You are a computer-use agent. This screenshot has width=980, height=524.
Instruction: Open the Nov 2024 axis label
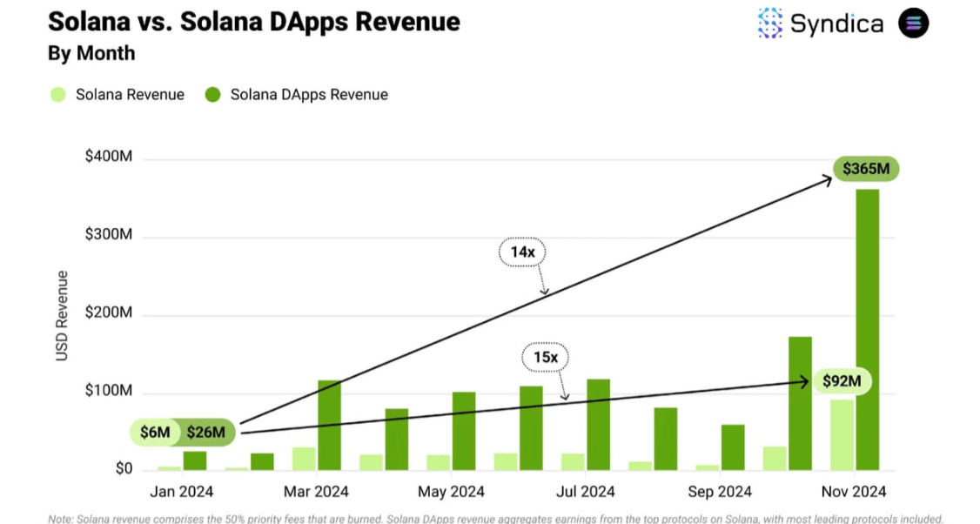(x=854, y=491)
